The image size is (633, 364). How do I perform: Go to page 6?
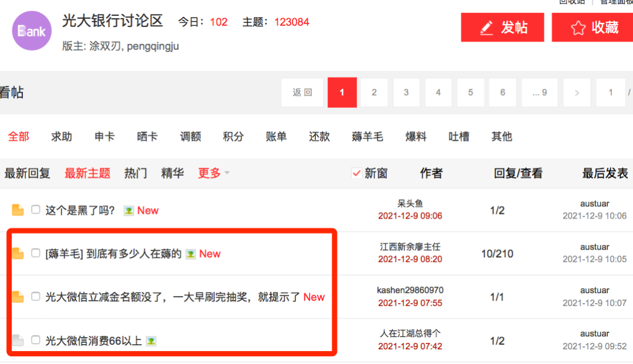[503, 93]
